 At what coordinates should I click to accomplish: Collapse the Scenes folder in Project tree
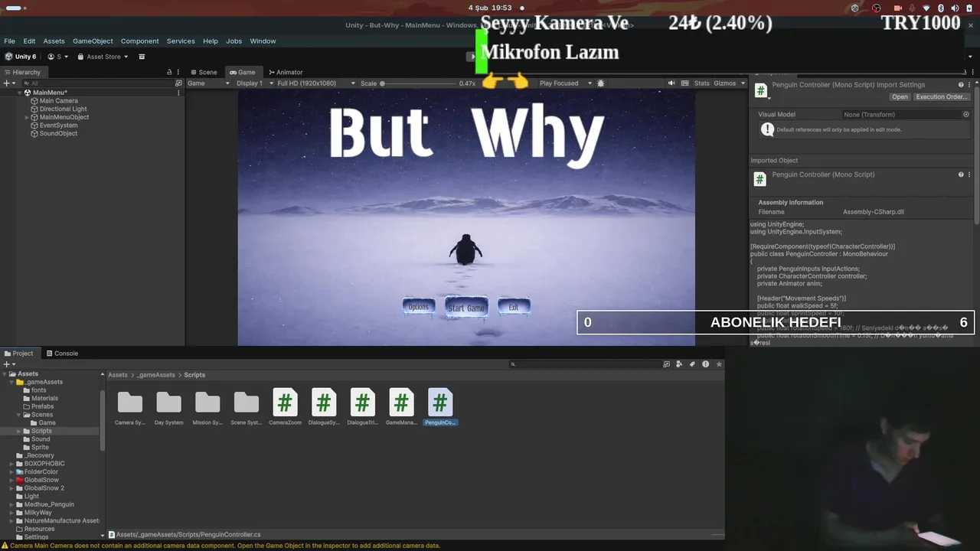coord(19,415)
